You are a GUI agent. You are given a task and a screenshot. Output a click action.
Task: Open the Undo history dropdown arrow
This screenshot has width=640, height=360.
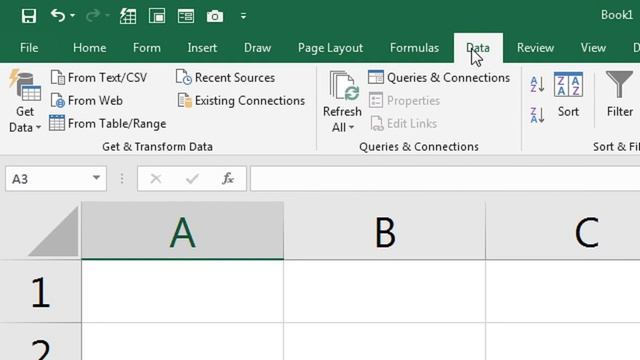click(x=73, y=16)
